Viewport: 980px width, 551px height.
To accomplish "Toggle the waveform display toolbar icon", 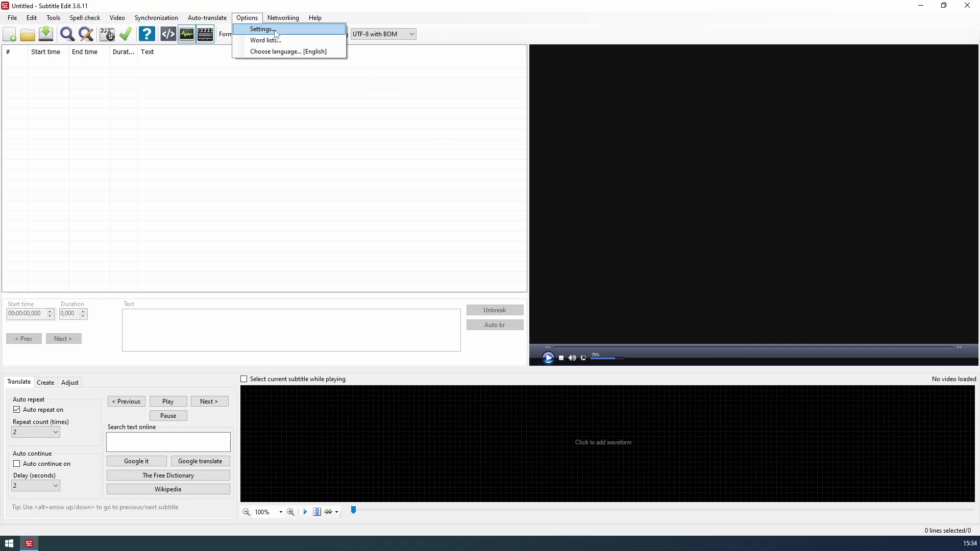I will (x=187, y=34).
